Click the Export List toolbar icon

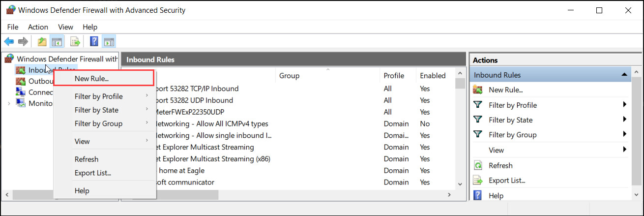pos(75,42)
